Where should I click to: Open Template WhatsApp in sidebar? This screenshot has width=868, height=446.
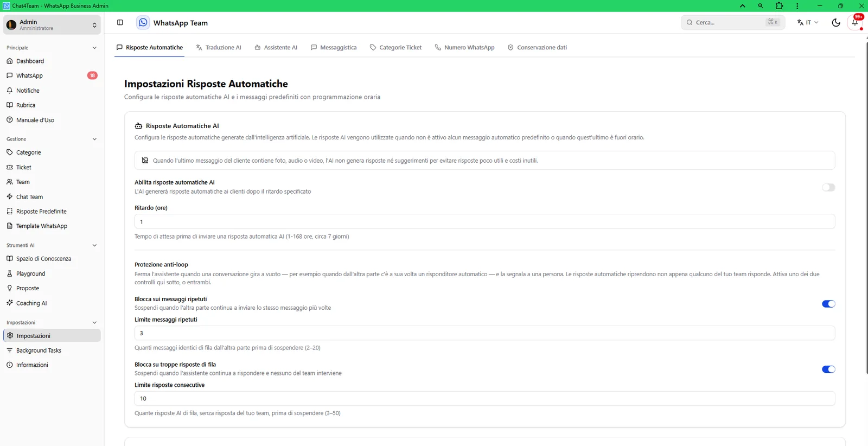pyautogui.click(x=52, y=226)
